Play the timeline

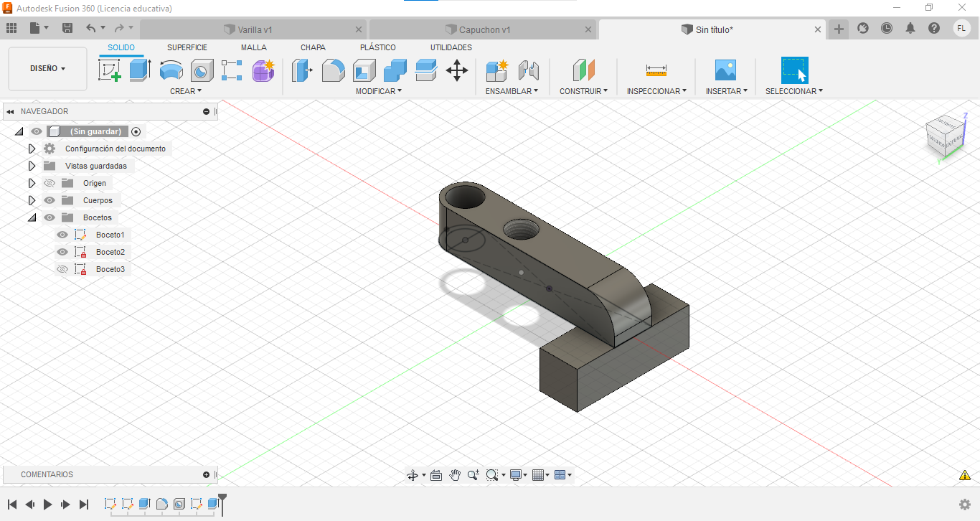(47, 504)
